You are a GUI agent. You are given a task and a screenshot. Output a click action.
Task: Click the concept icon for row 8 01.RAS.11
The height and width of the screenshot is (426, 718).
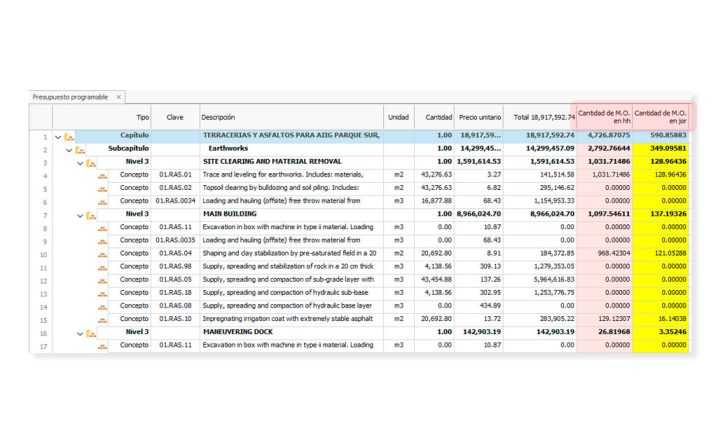pos(102,229)
